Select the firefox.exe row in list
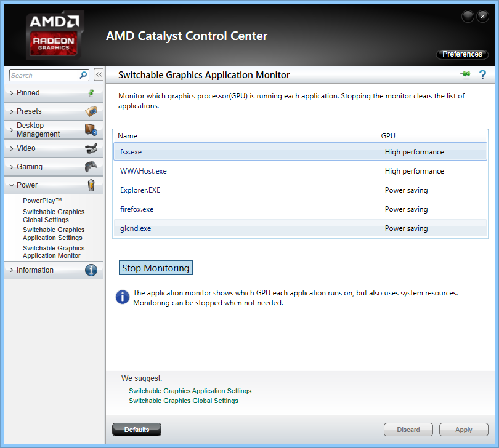This screenshot has width=499, height=448. 300,209
